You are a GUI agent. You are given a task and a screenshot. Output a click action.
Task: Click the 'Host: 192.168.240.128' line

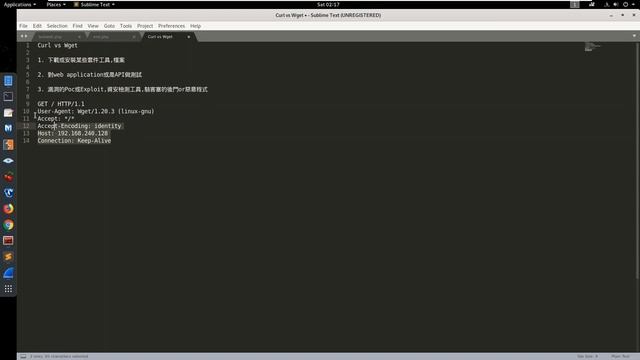pos(73,133)
